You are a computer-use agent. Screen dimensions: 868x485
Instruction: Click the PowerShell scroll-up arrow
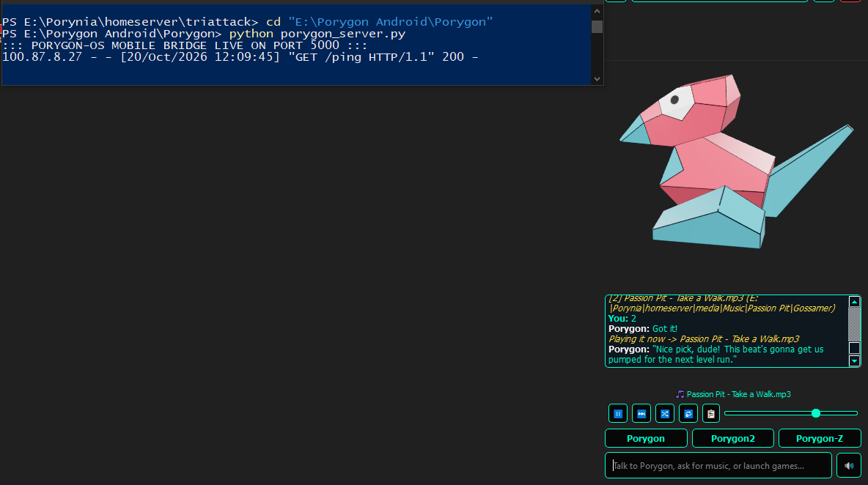[597, 11]
